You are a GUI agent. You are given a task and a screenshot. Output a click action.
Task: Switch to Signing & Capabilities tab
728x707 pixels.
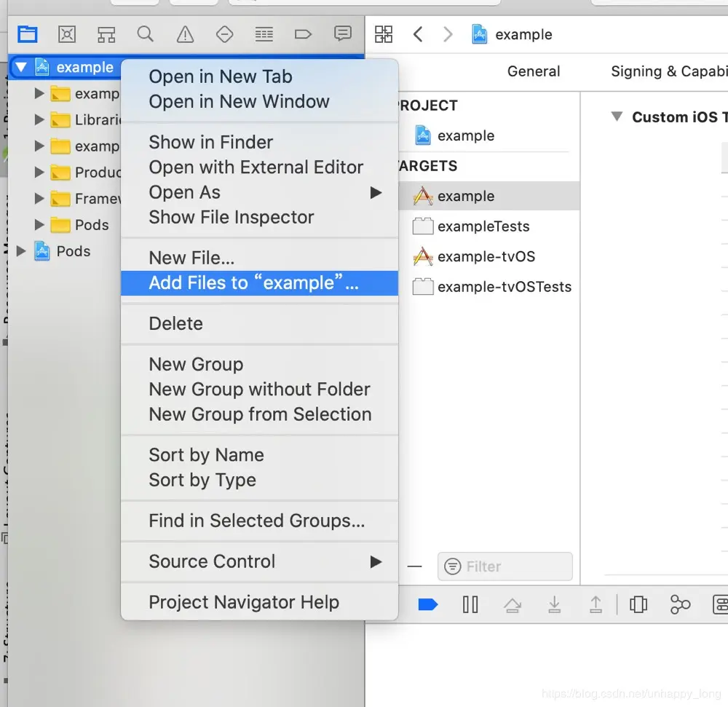point(669,71)
